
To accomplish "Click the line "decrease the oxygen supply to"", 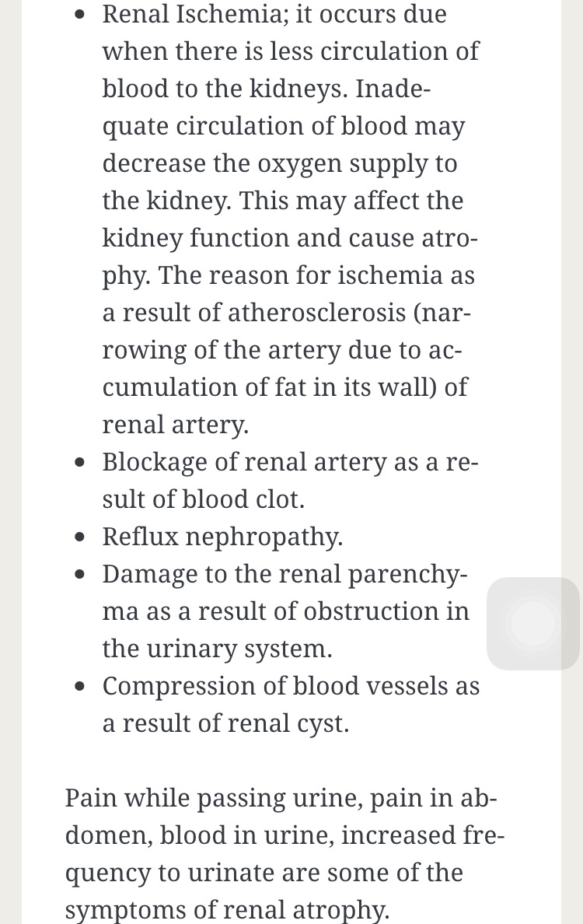I will (x=279, y=163).
